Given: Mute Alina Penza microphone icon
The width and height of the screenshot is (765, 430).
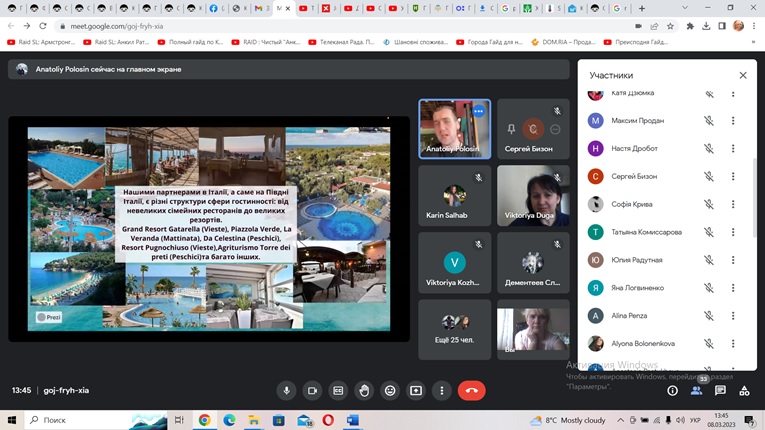Looking at the screenshot, I should 709,316.
